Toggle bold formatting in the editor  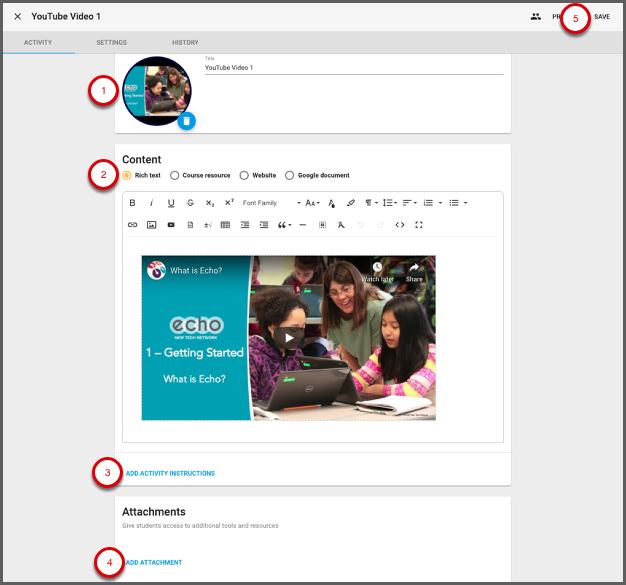[132, 203]
